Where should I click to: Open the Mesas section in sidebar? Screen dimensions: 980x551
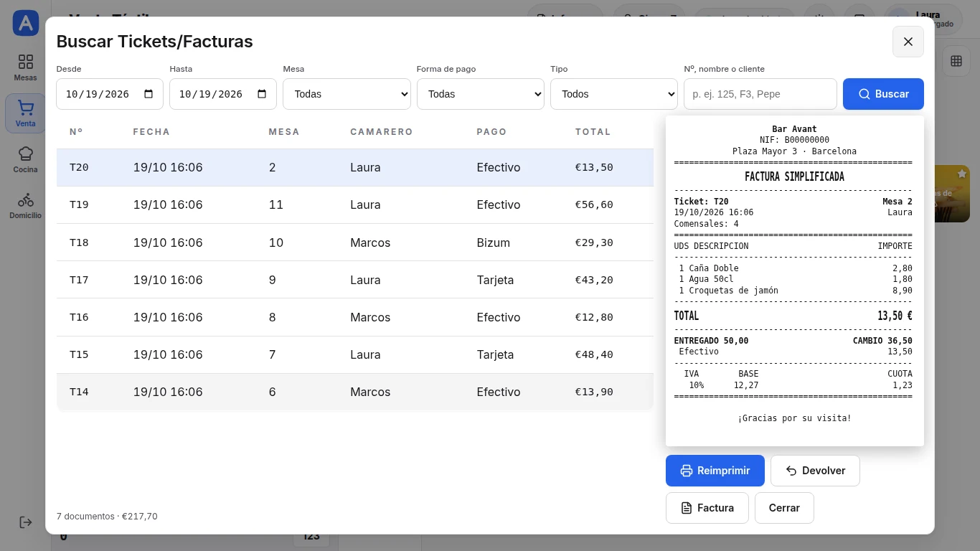point(25,67)
